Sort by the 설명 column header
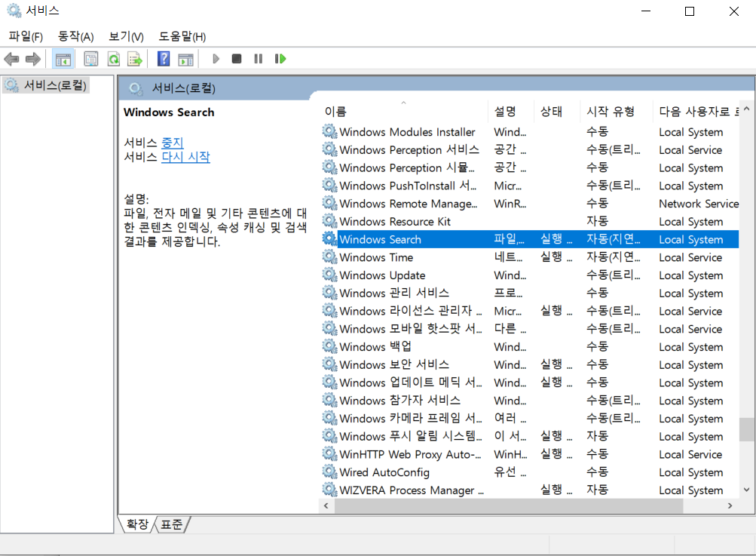The height and width of the screenshot is (556, 756). click(511, 112)
